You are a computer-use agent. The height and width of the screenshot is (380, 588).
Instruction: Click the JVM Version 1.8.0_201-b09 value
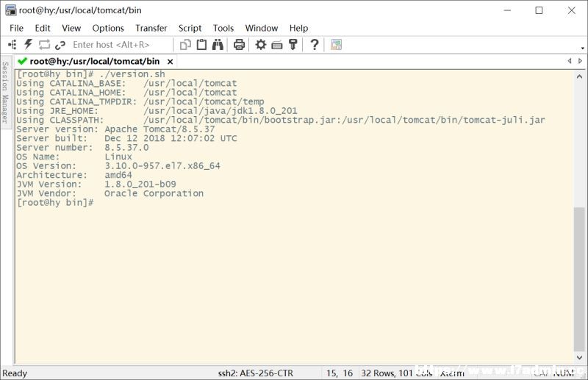click(140, 184)
